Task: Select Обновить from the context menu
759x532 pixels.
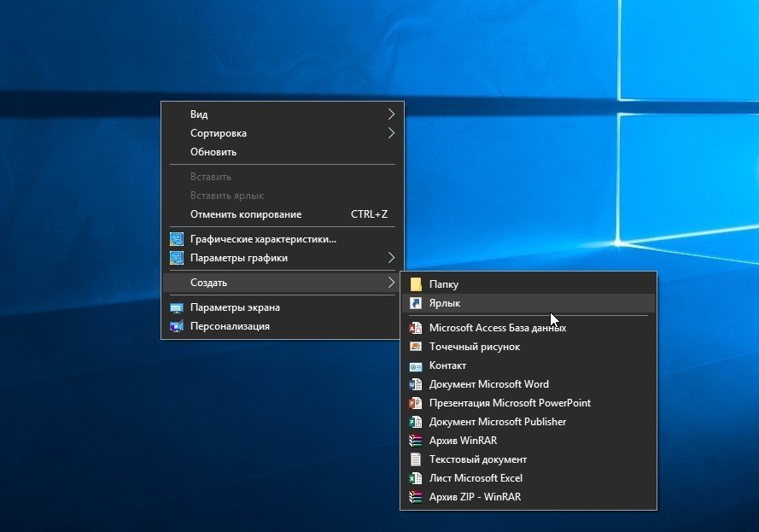Action: [213, 152]
